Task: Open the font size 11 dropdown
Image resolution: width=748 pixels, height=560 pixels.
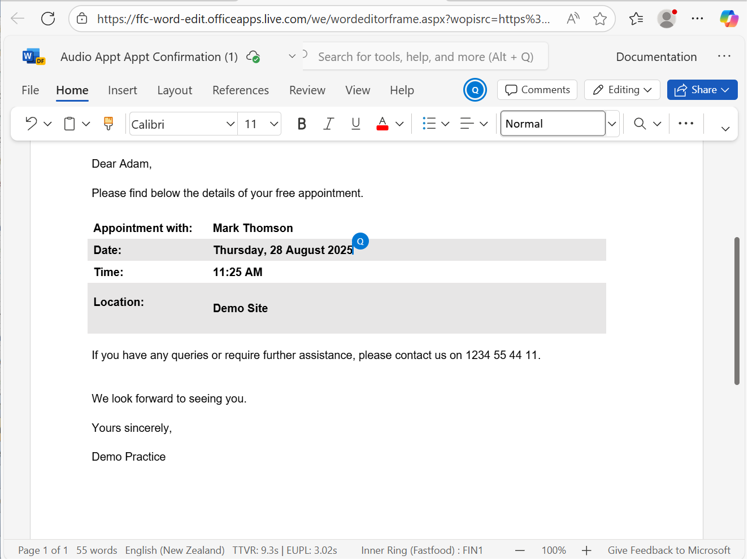Action: coord(274,124)
